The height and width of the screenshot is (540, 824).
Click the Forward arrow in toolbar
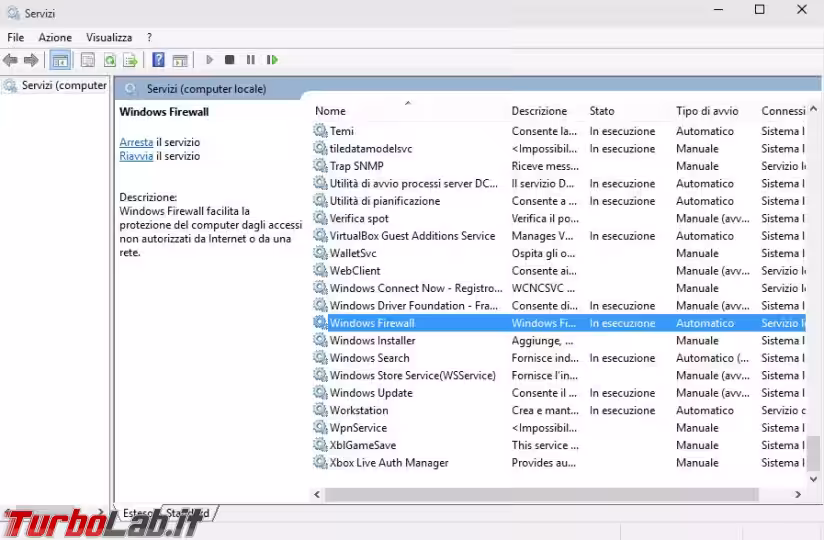click(x=31, y=60)
